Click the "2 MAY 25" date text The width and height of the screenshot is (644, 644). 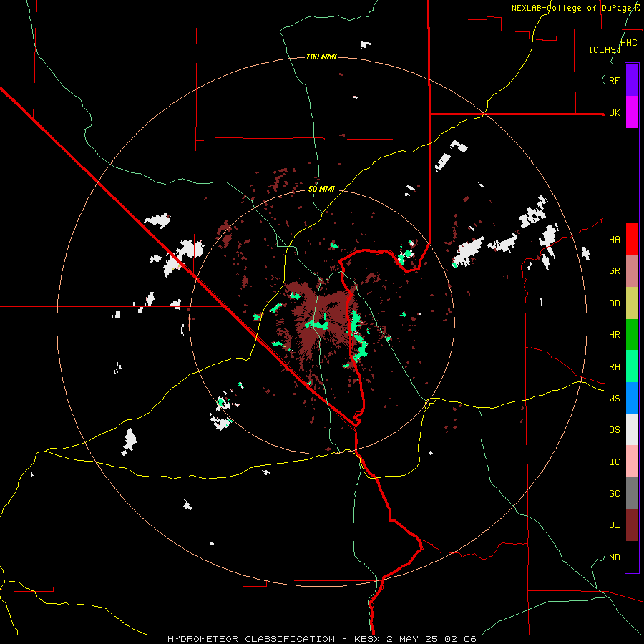coord(414,639)
